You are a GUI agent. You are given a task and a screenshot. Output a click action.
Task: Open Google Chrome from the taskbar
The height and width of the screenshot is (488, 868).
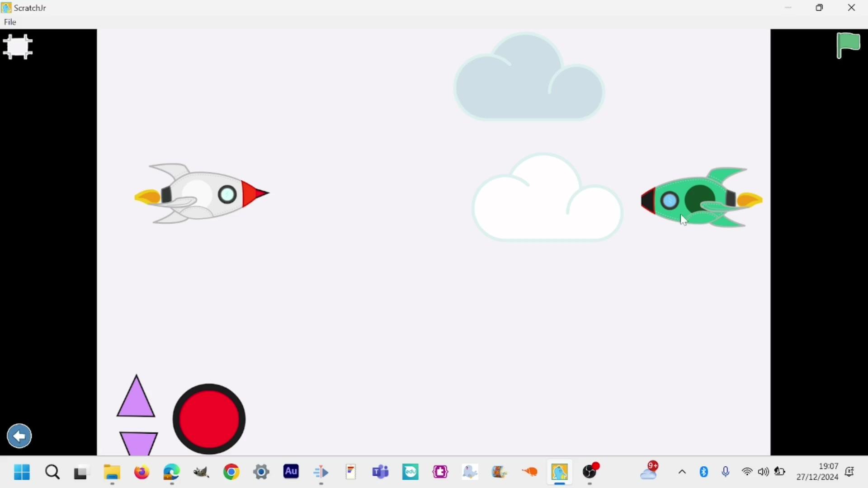point(231,473)
